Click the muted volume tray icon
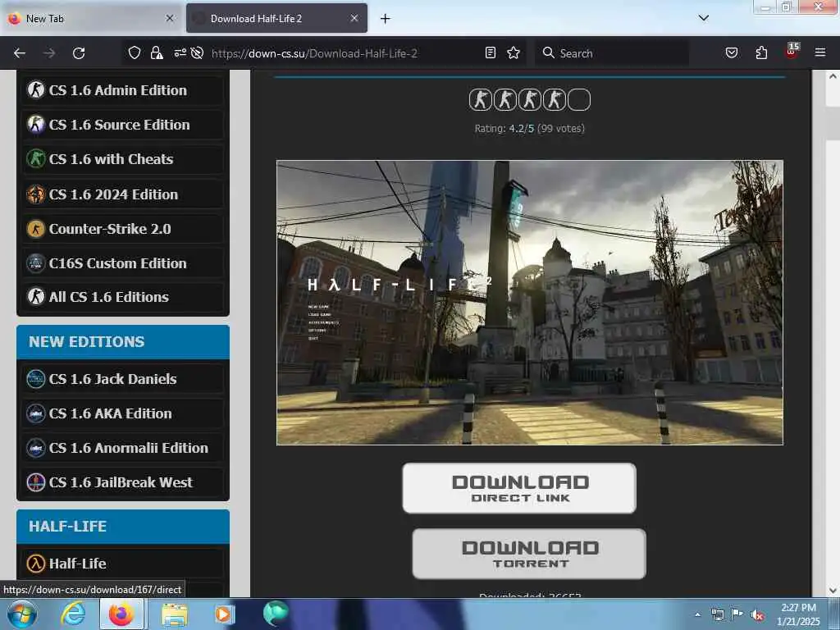This screenshot has width=840, height=630. click(x=757, y=615)
